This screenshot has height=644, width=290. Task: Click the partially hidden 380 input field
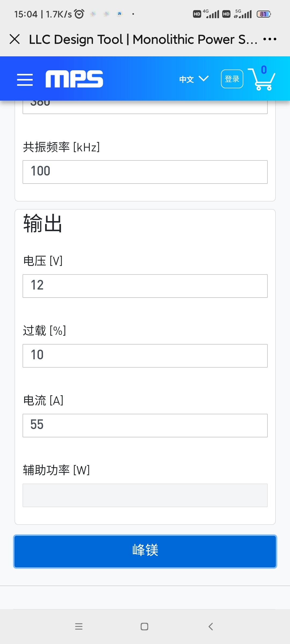pyautogui.click(x=145, y=107)
